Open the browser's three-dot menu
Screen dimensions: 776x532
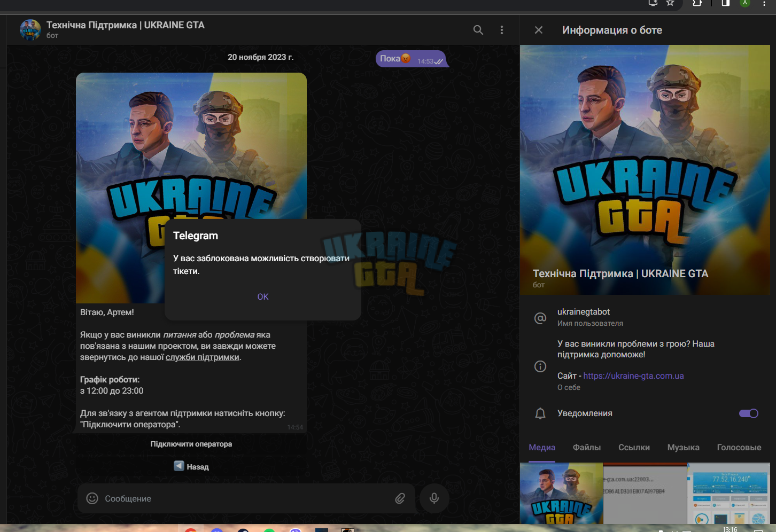pyautogui.click(x=764, y=3)
